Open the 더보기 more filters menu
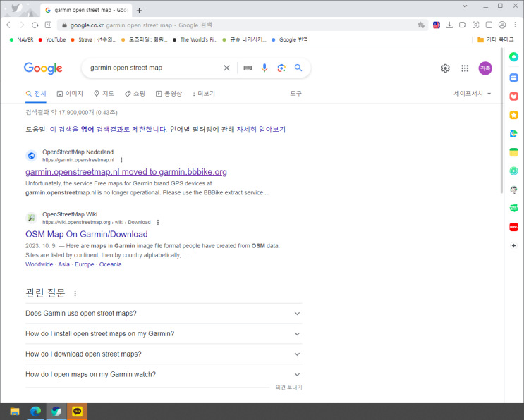The height and width of the screenshot is (420, 524). [x=204, y=94]
